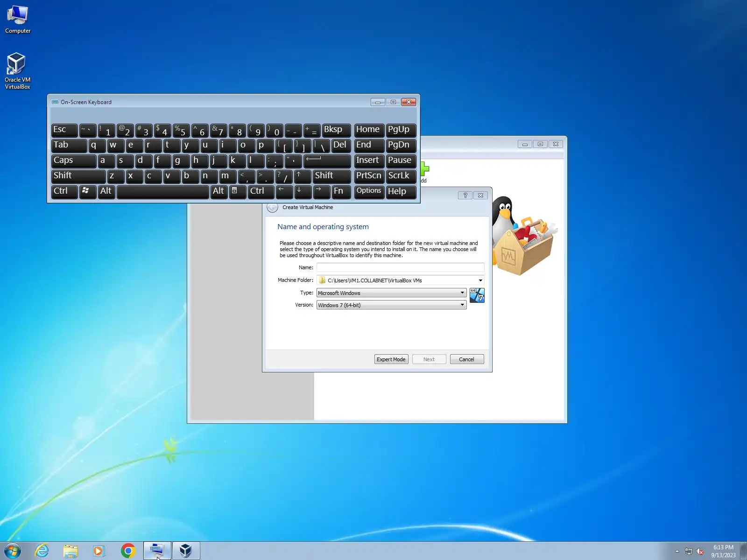Click the Insert key on keyboard

(369, 161)
